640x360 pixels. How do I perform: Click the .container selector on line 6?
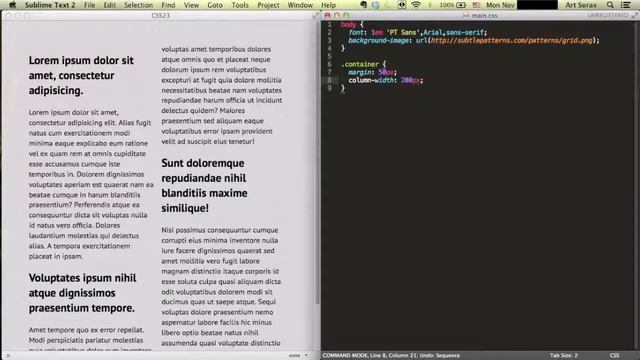pos(360,64)
